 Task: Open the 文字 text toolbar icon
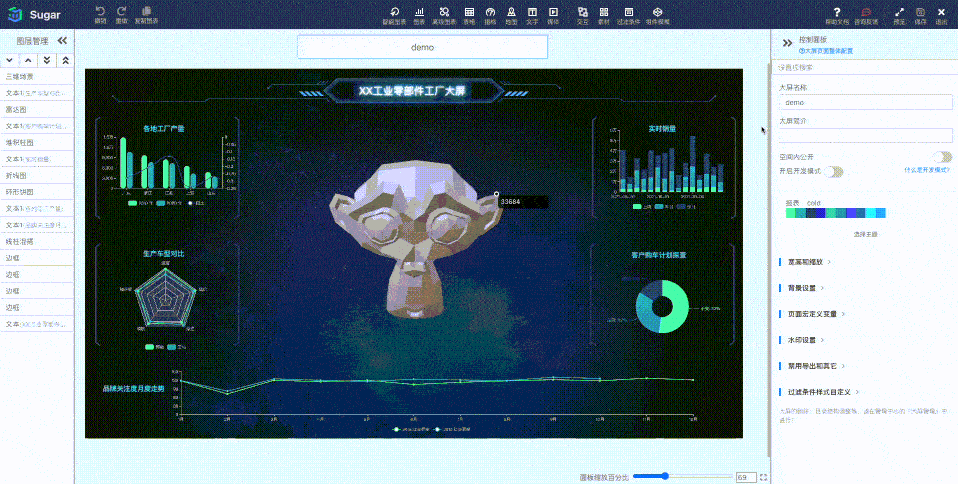(532, 12)
